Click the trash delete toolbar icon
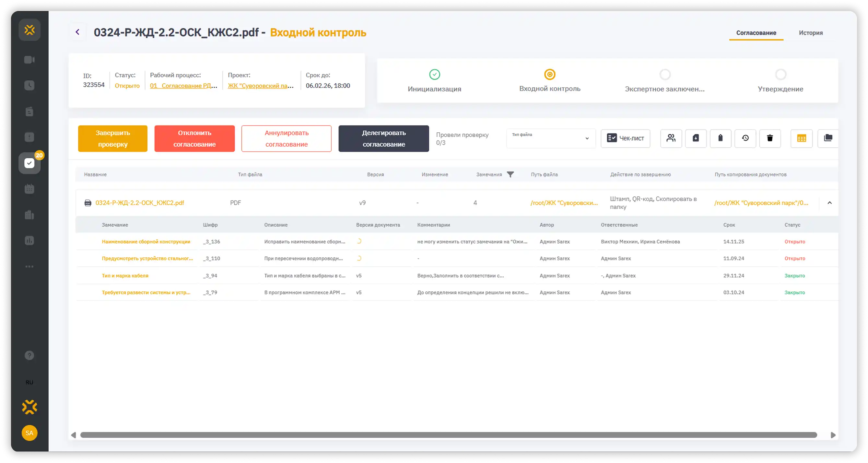The height and width of the screenshot is (463, 868). click(770, 138)
